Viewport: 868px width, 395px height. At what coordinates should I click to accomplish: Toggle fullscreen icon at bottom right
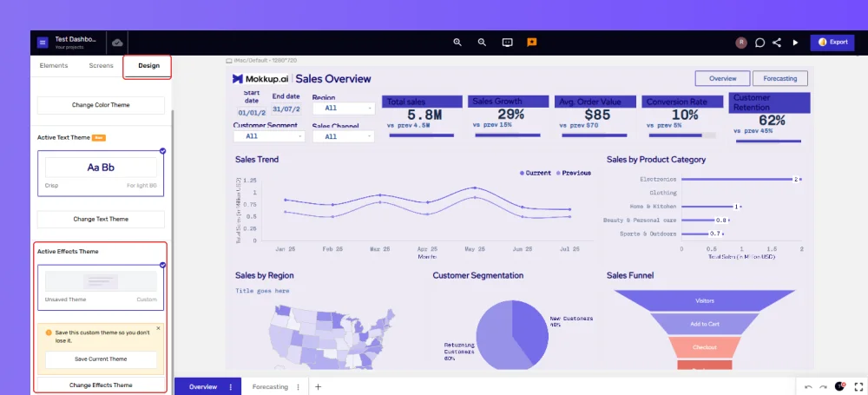[x=858, y=386]
